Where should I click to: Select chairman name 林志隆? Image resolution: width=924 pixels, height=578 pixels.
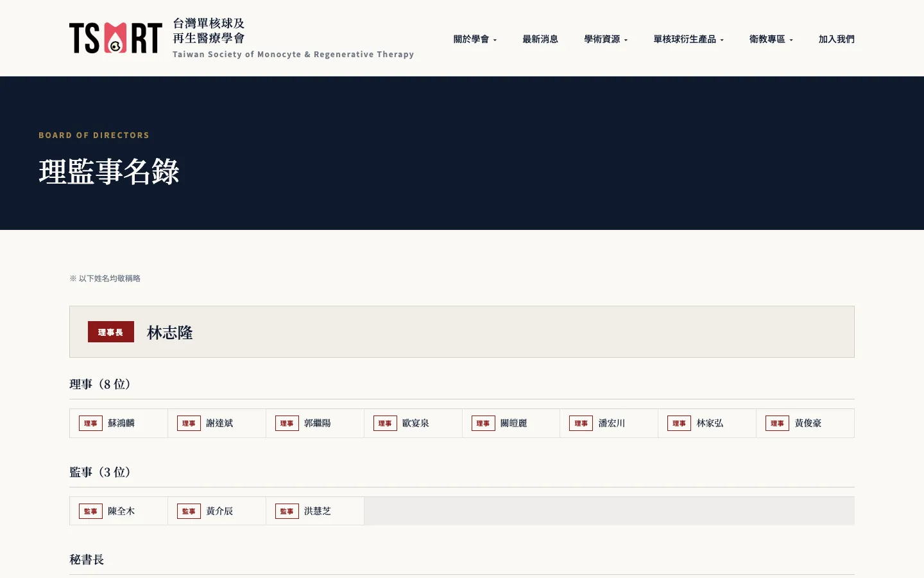coord(170,333)
